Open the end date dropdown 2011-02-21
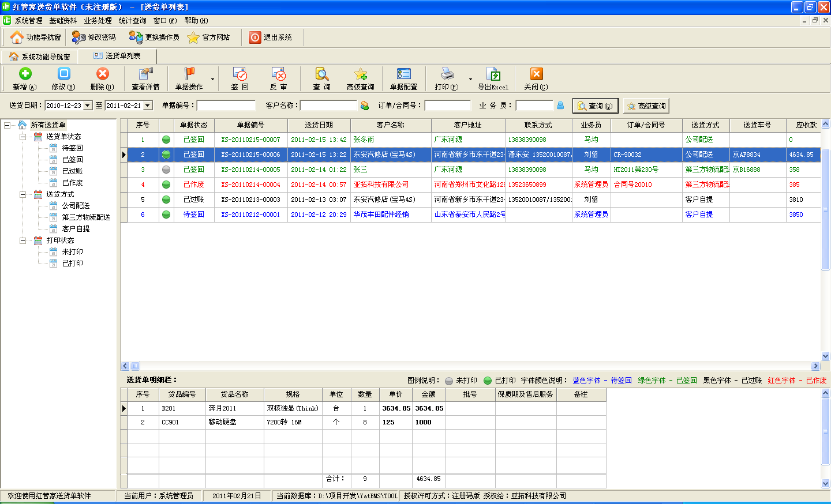This screenshot has width=831, height=504. [148, 106]
